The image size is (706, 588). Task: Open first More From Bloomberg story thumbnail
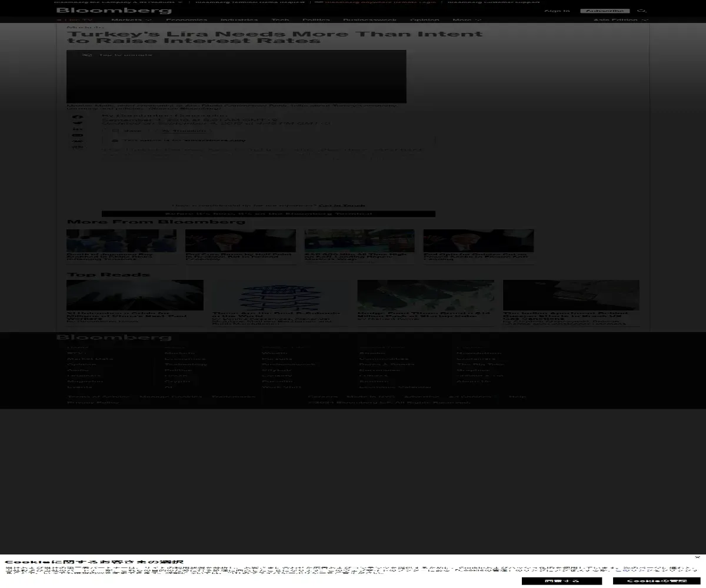tap(121, 240)
